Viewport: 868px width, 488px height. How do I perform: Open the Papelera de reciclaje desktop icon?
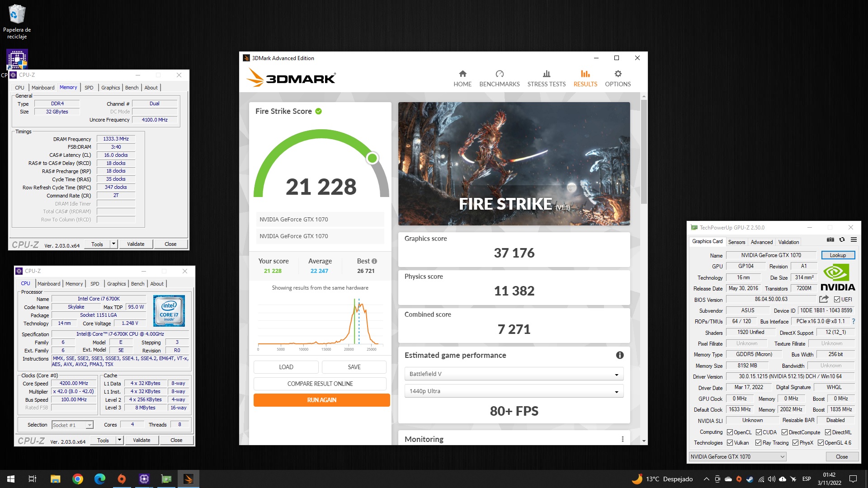coord(17,22)
